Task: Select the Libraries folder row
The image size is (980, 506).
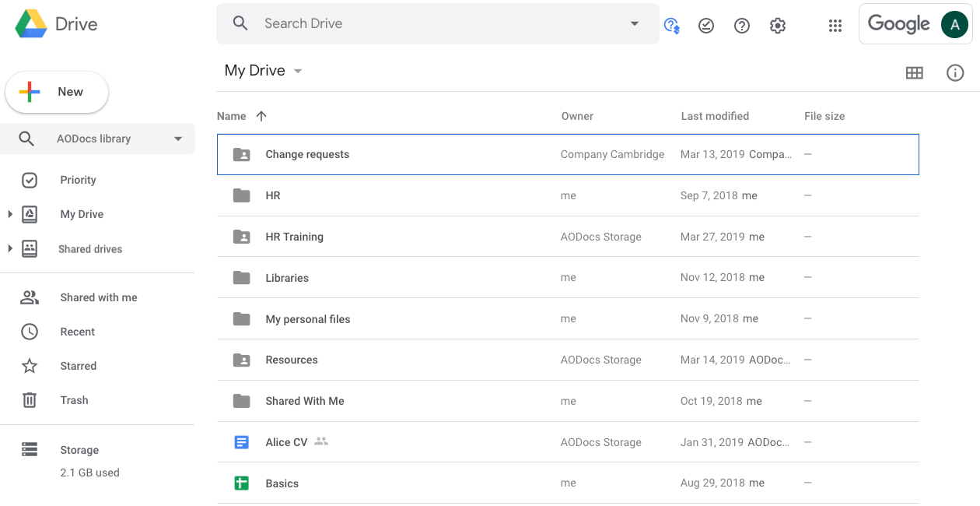Action: click(x=568, y=278)
